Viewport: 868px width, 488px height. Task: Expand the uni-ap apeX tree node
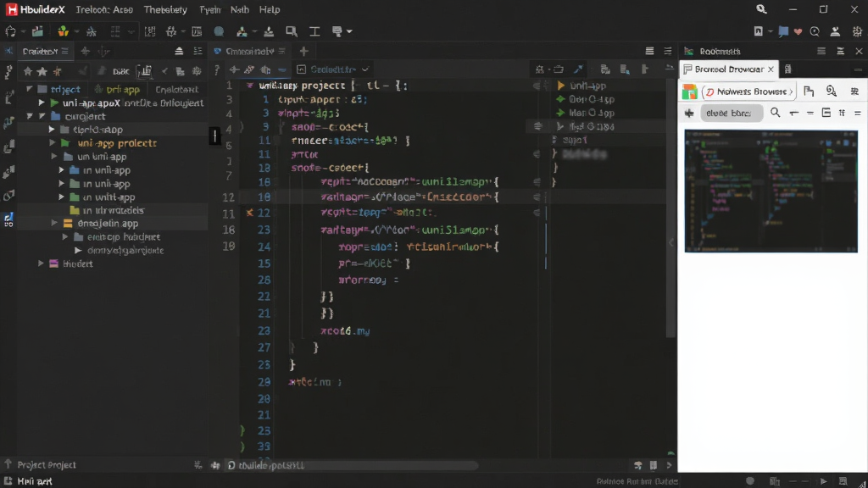tap(42, 103)
